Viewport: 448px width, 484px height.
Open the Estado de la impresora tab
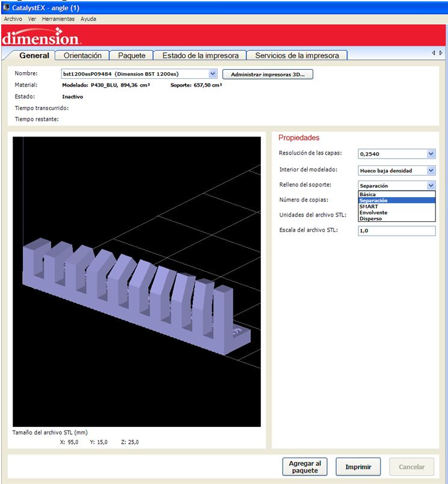(200, 55)
